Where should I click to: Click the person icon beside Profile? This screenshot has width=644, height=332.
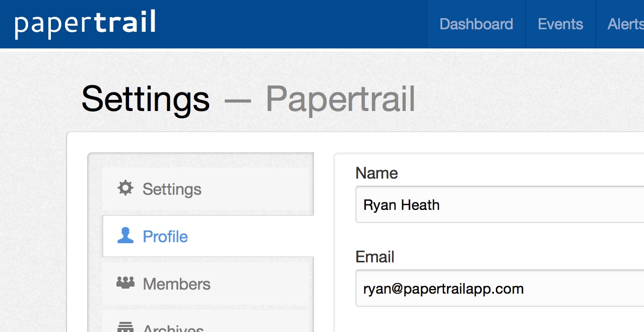(x=125, y=236)
